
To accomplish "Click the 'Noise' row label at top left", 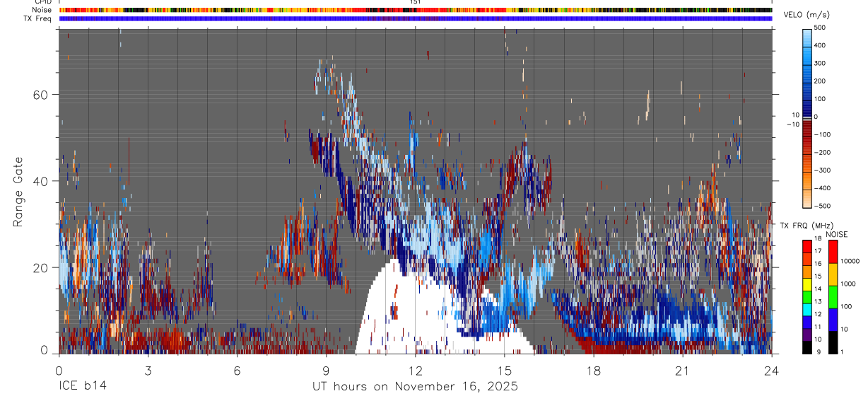I will pos(43,10).
